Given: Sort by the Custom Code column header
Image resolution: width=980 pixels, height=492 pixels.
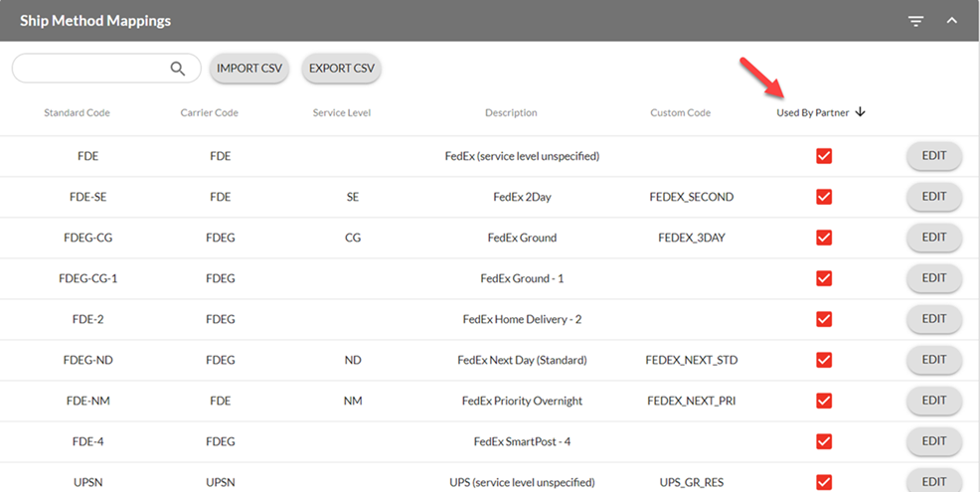Looking at the screenshot, I should (x=680, y=113).
